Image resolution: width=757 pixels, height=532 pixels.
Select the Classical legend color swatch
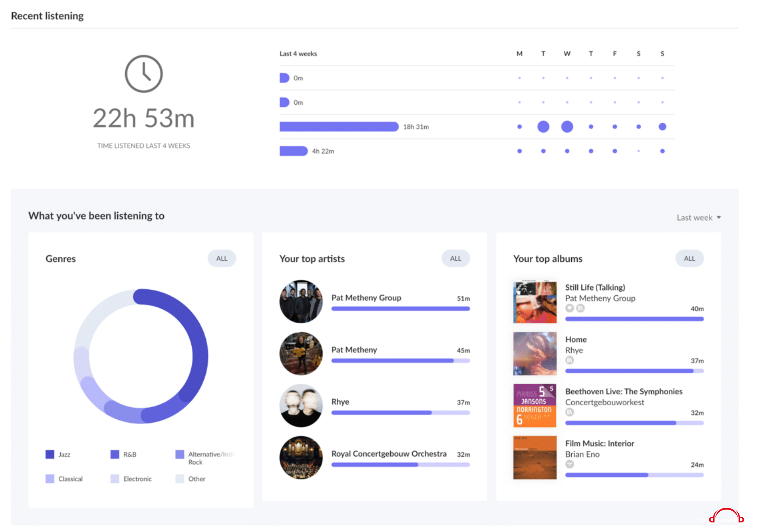coord(50,479)
